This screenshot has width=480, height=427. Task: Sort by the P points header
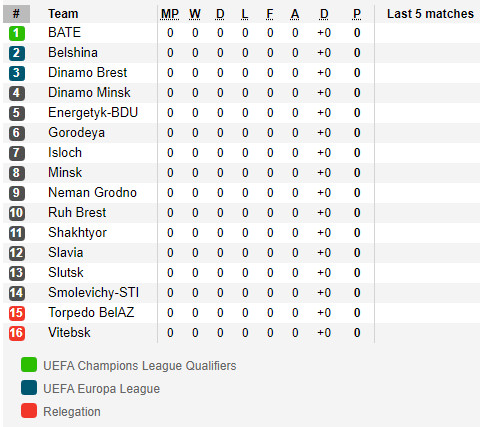point(357,14)
